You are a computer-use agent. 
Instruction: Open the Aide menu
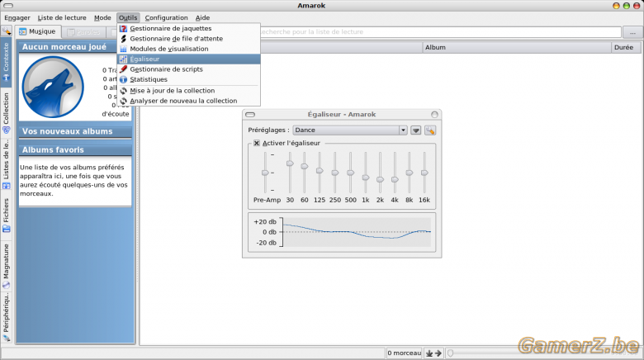(x=202, y=17)
